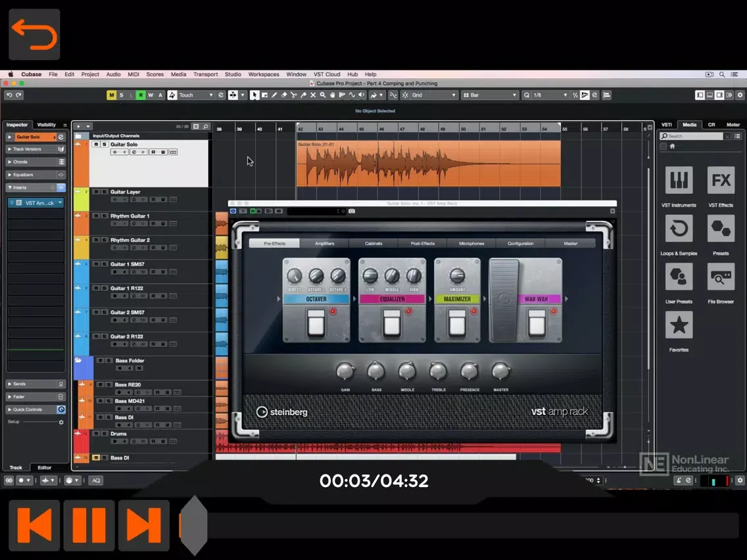The height and width of the screenshot is (560, 747).
Task: Open the search icon above the track list
Action: pyautogui.click(x=206, y=126)
